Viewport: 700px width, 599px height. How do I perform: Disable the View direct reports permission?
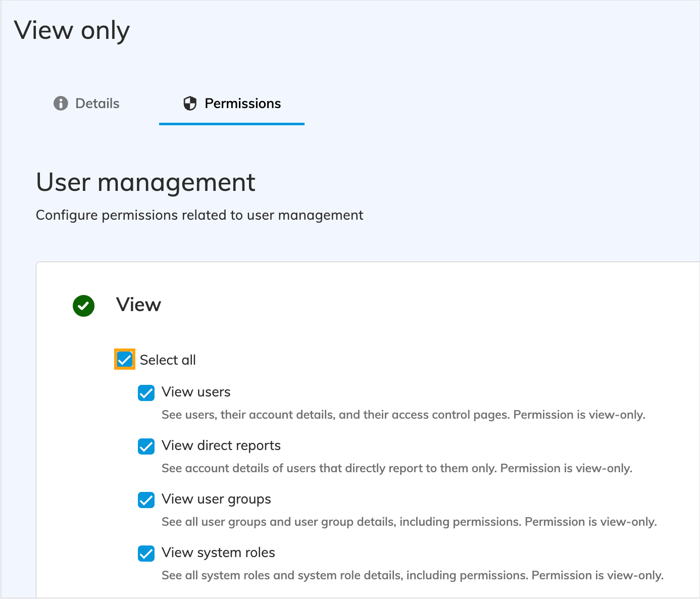point(146,446)
